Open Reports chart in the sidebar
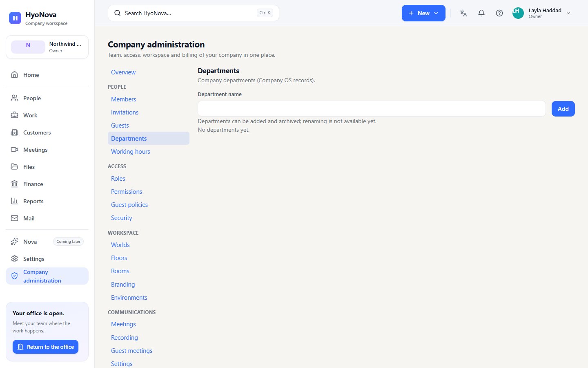Image resolution: width=588 pixels, height=368 pixels. pos(47,201)
